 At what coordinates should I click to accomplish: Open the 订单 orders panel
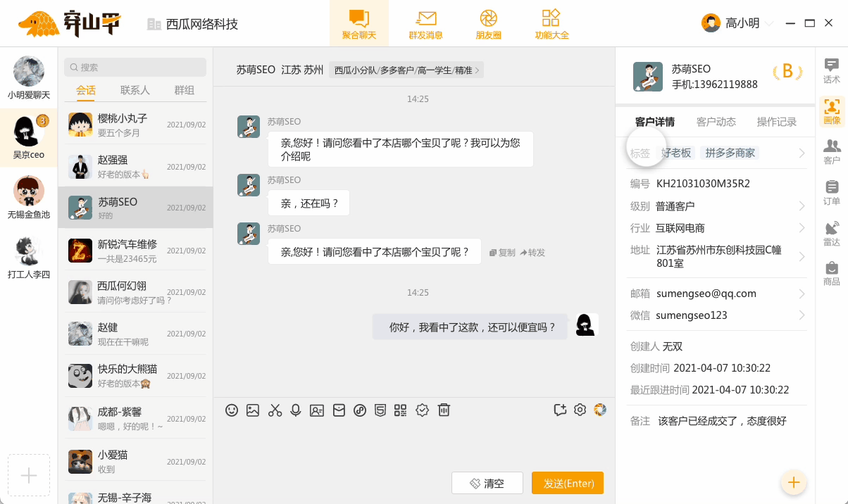coord(832,191)
